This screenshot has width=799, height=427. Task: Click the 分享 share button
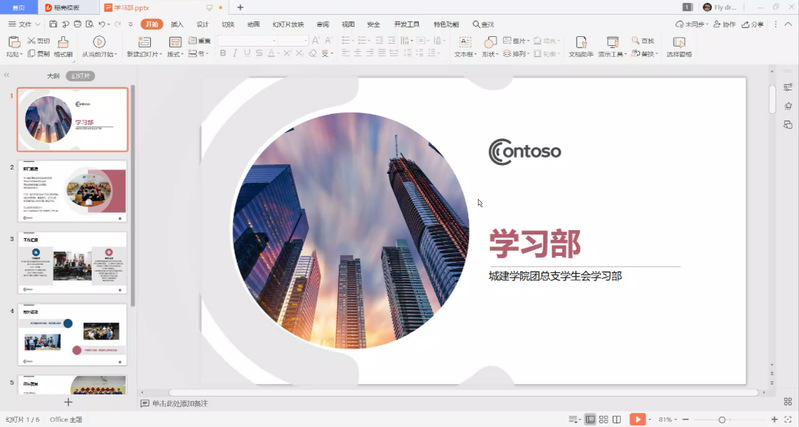click(753, 23)
